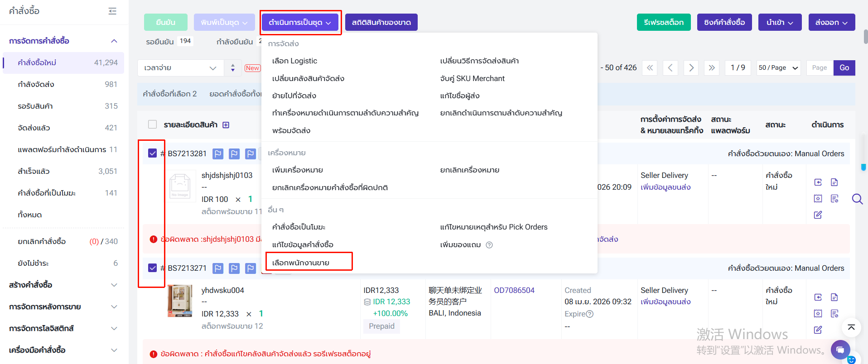The width and height of the screenshot is (868, 364).
Task: Collapse the sidebar menu icon
Action: point(112,11)
